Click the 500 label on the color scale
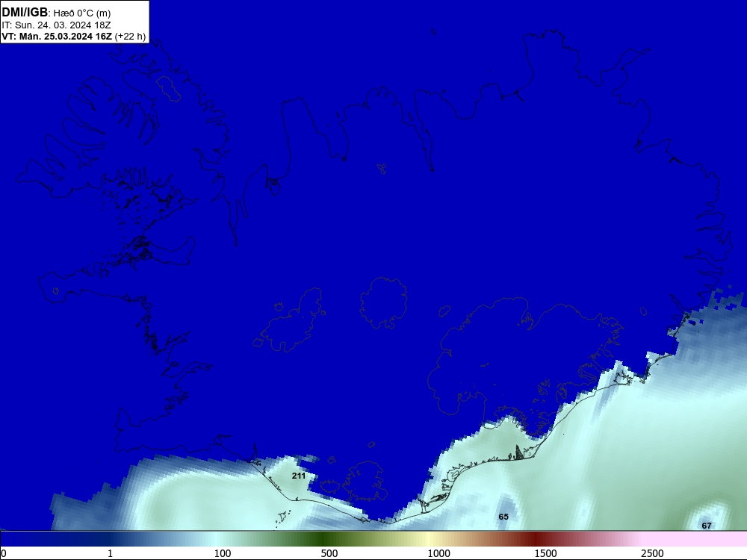 tap(329, 553)
